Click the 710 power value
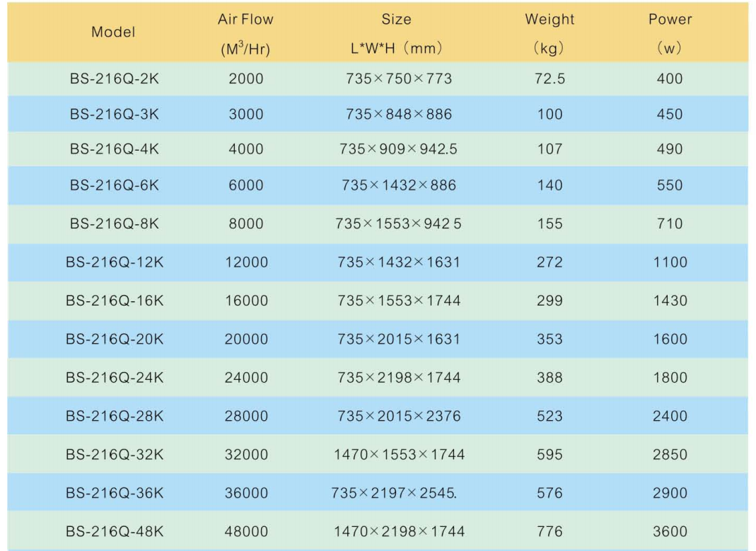This screenshot has width=756, height=551. click(670, 224)
